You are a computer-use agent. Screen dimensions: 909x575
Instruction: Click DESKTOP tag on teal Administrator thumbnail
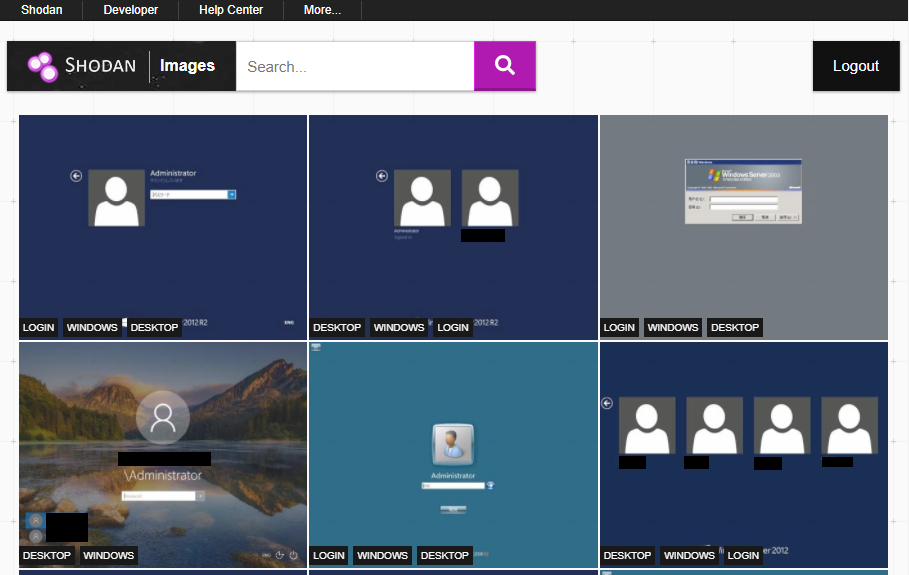[x=445, y=555]
